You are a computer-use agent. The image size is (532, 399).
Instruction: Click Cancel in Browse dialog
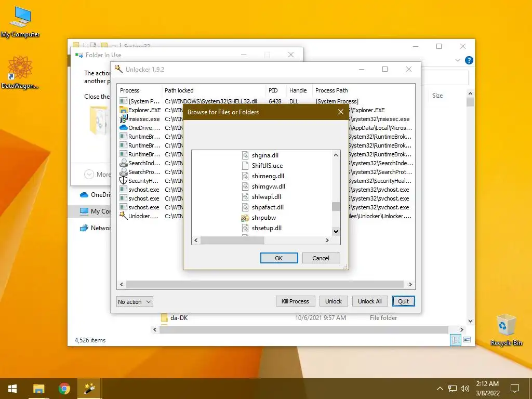click(321, 258)
